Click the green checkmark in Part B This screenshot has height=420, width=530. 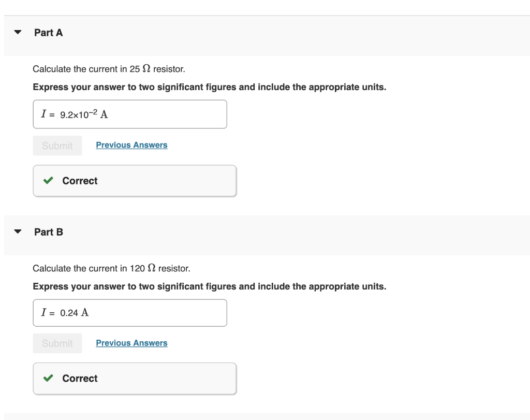pos(48,378)
